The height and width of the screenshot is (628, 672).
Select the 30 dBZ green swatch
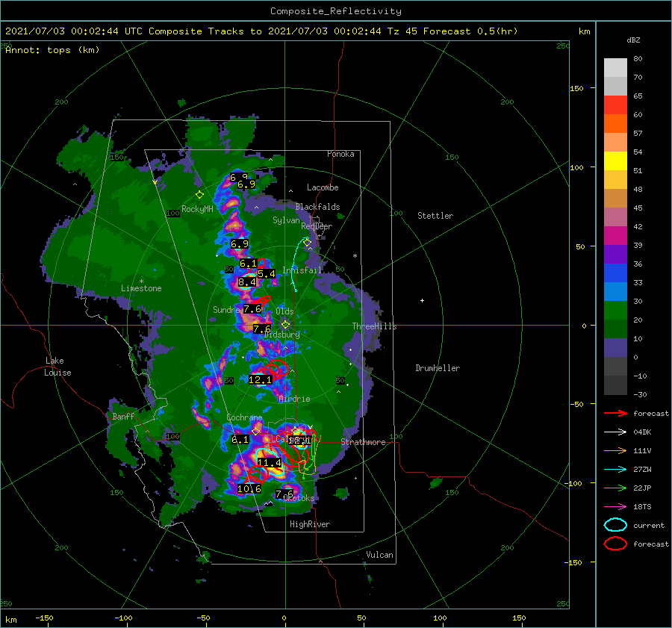(x=615, y=311)
